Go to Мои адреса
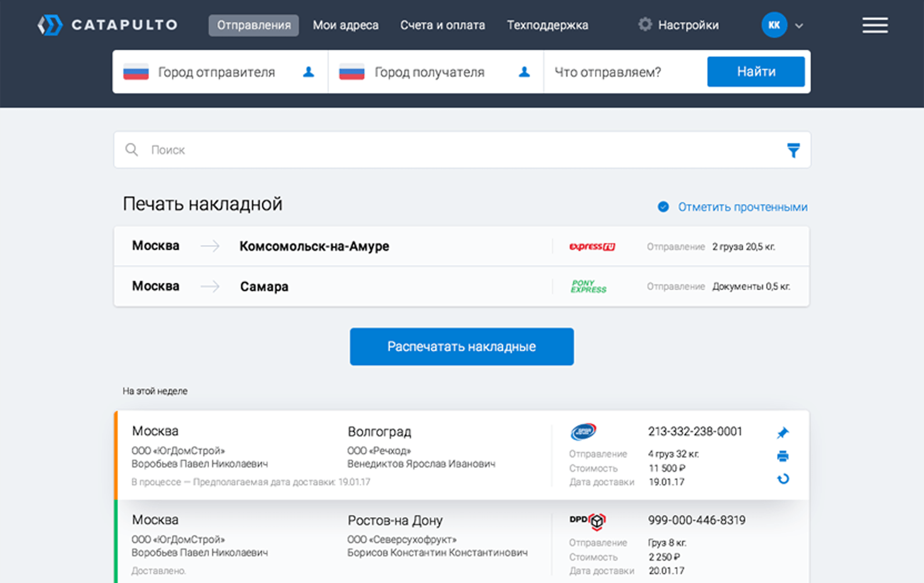924x583 pixels. [345, 25]
